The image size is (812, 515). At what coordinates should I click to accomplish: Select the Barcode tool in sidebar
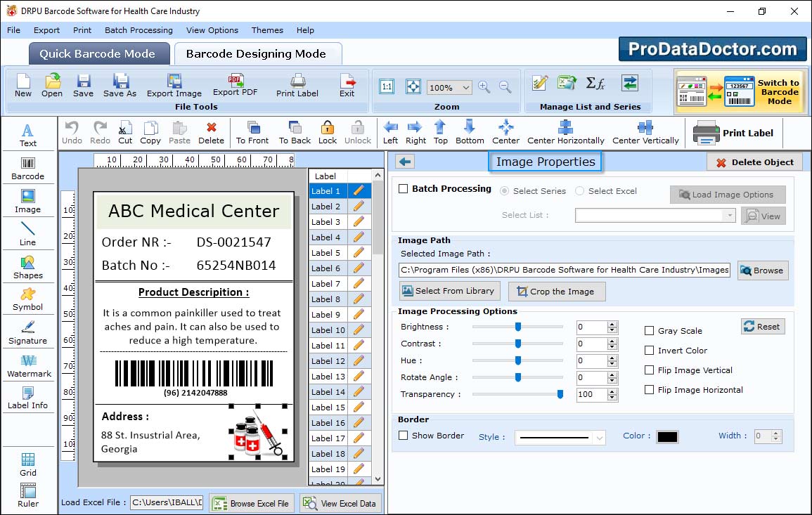(x=27, y=168)
